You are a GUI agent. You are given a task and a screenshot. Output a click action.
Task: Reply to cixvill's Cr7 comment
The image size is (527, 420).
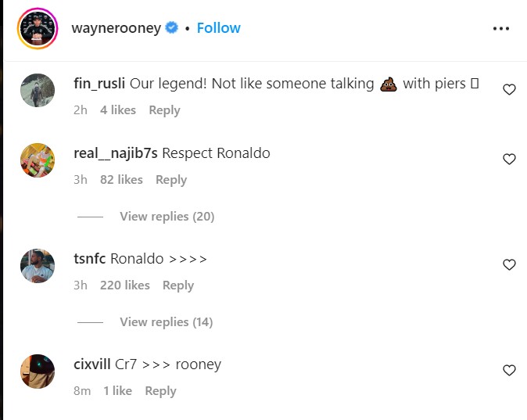click(x=160, y=391)
